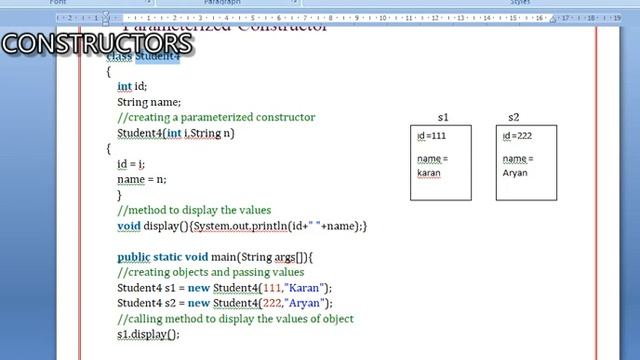Image resolution: width=640 pixels, height=360 pixels.
Task: Click 'main(String args[]){' text
Action: click(262, 257)
